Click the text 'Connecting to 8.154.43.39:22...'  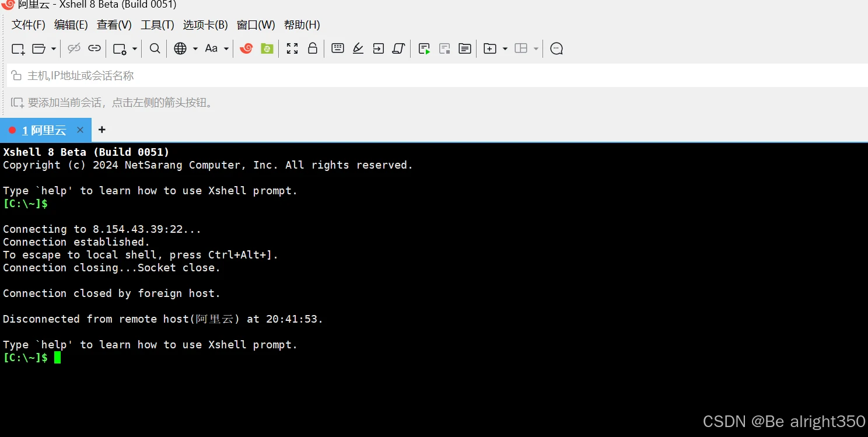102,229
